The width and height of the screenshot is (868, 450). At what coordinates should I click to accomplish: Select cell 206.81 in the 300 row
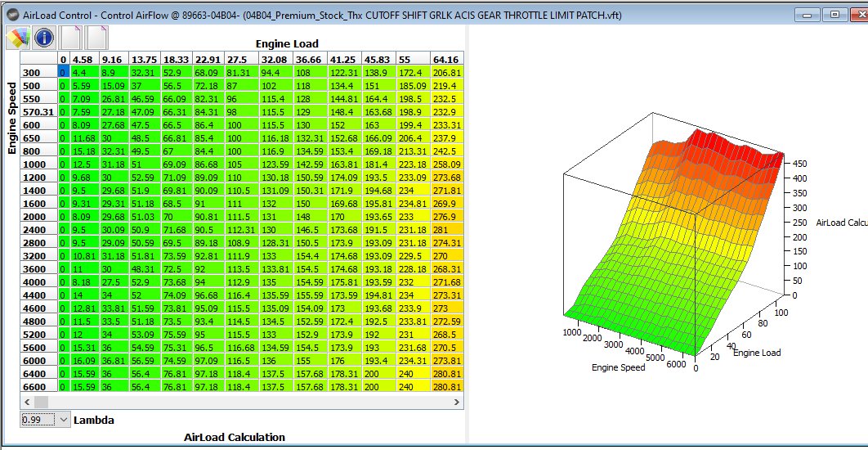(447, 72)
